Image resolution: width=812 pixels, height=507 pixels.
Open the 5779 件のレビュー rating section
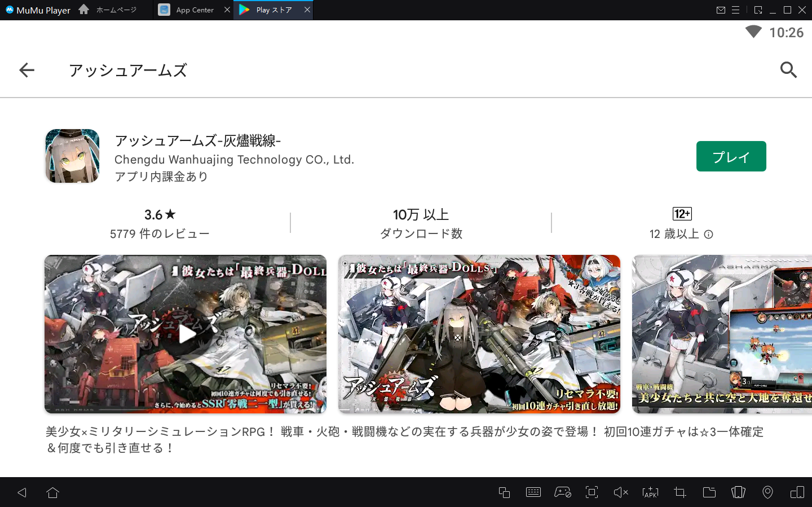160,223
